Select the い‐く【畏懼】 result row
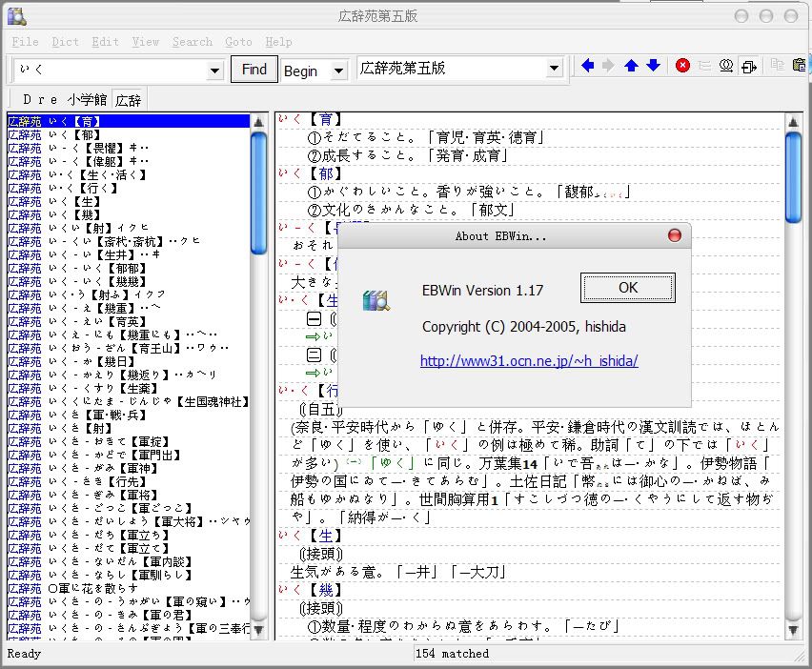The height and width of the screenshot is (669, 812). coord(129,148)
